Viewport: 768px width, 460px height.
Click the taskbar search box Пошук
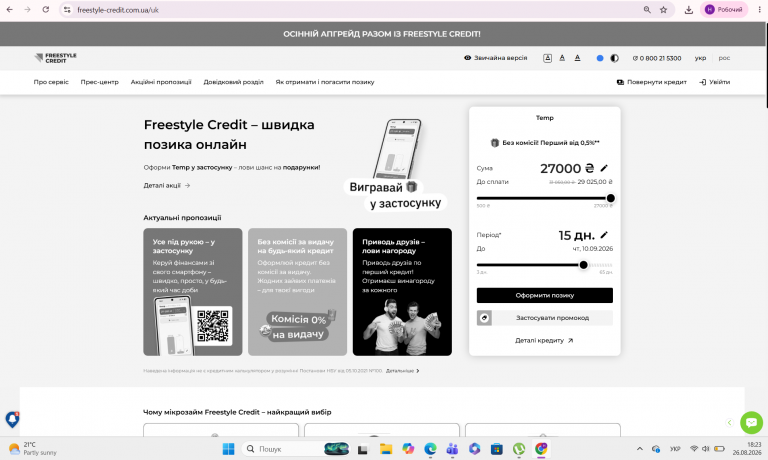(x=297, y=449)
